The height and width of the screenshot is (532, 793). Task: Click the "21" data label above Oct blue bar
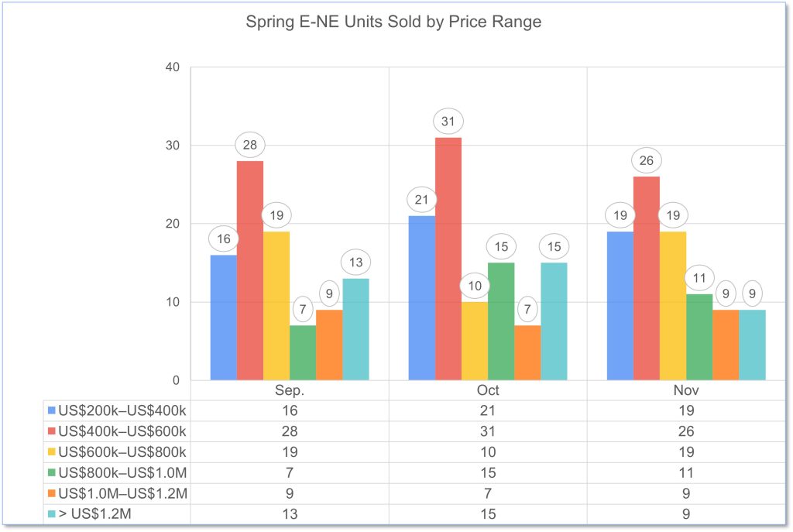[422, 200]
